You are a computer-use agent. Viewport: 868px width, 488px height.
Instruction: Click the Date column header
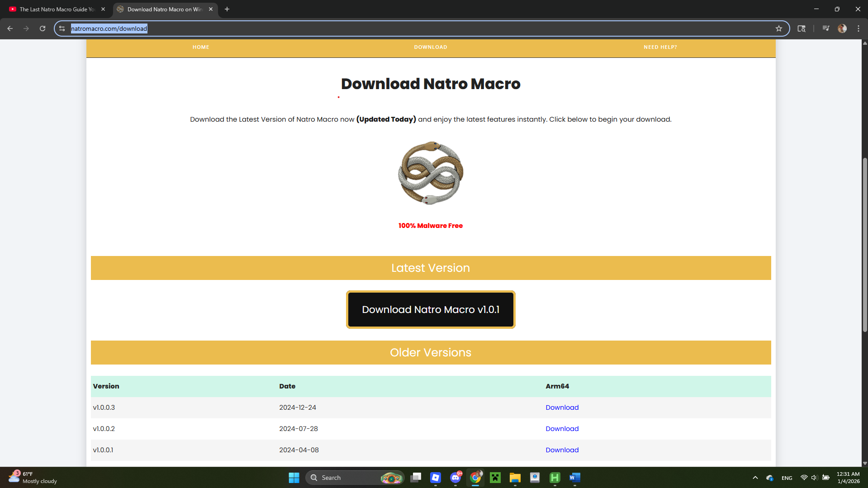(287, 386)
